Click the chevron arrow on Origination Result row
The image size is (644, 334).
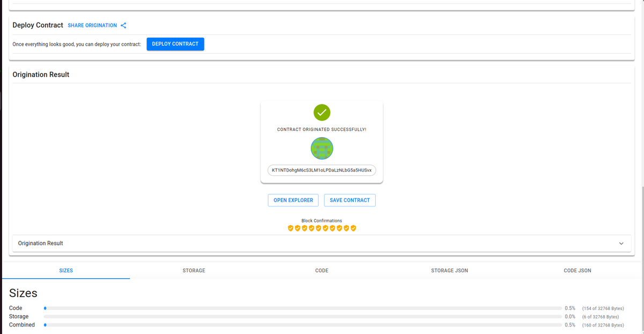(621, 243)
